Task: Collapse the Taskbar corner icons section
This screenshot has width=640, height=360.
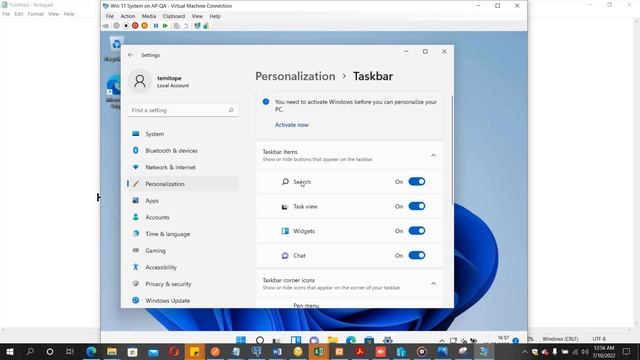Action: point(433,283)
